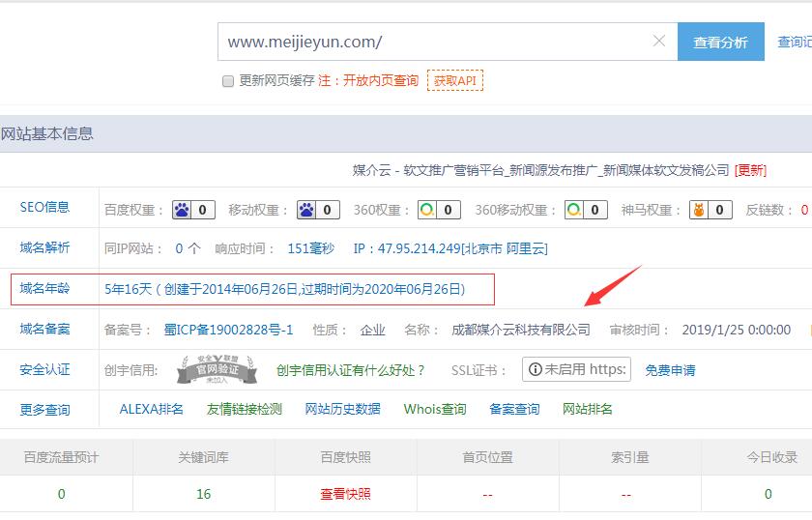Click 友情链接检测 link
The height and width of the screenshot is (520, 812).
[x=244, y=409]
